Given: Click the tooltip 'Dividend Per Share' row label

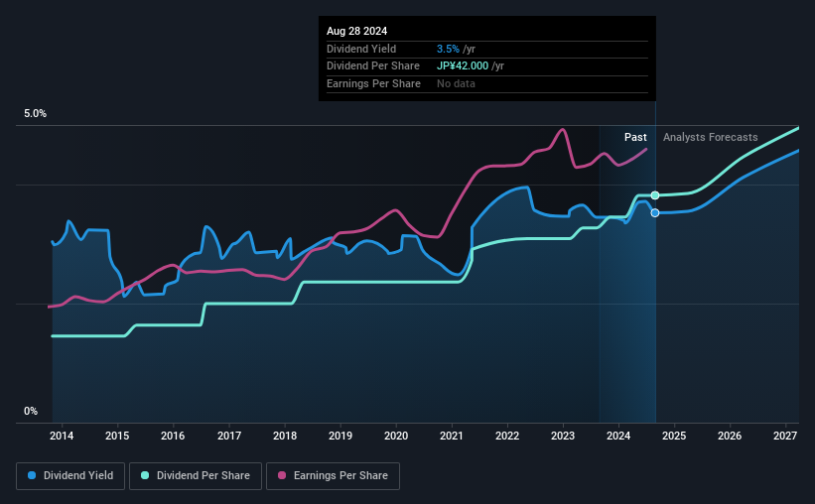Looking at the screenshot, I should tap(372, 66).
